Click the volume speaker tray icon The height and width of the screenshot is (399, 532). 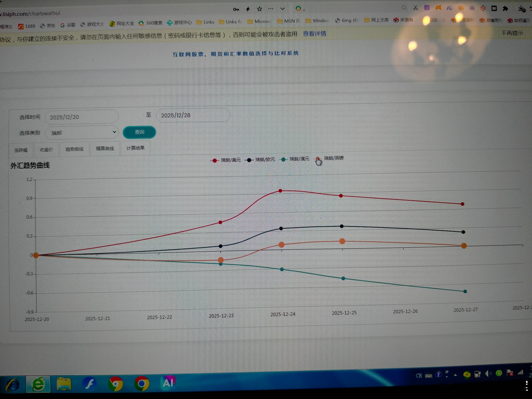coord(488,374)
